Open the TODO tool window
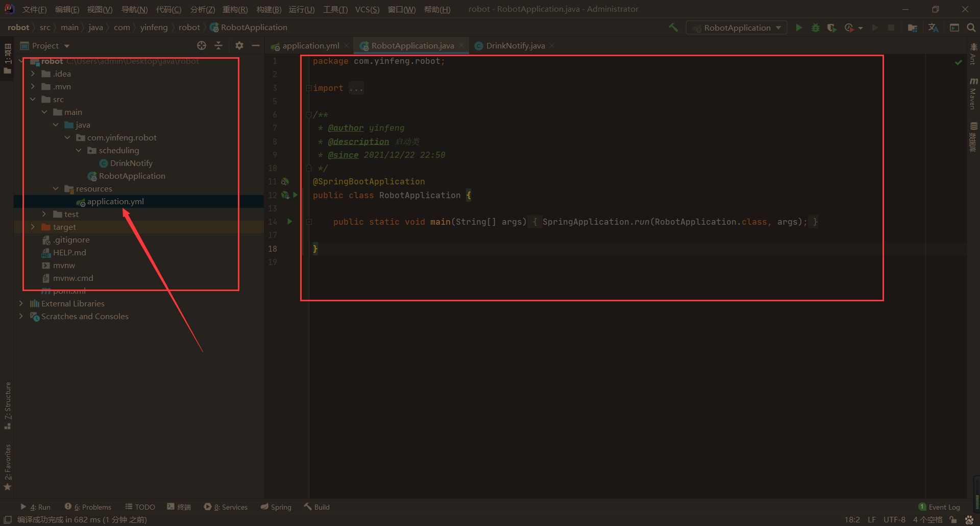Viewport: 980px width, 526px height. click(140, 507)
